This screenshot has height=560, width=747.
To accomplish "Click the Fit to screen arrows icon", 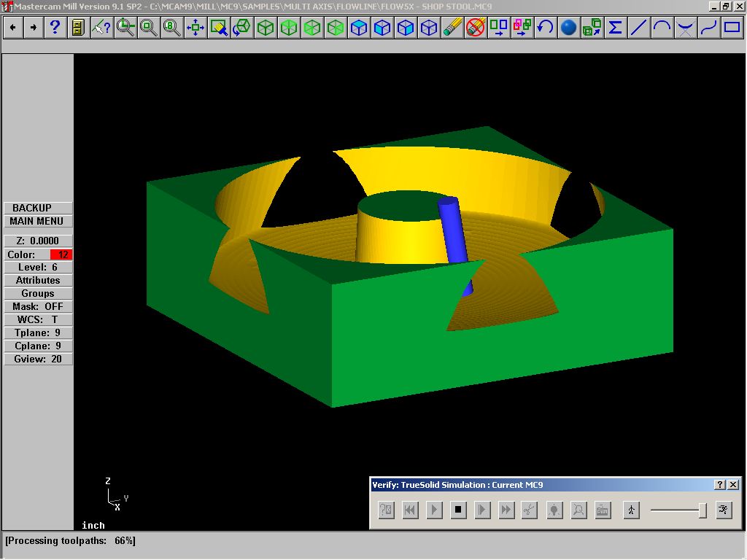I will [195, 28].
